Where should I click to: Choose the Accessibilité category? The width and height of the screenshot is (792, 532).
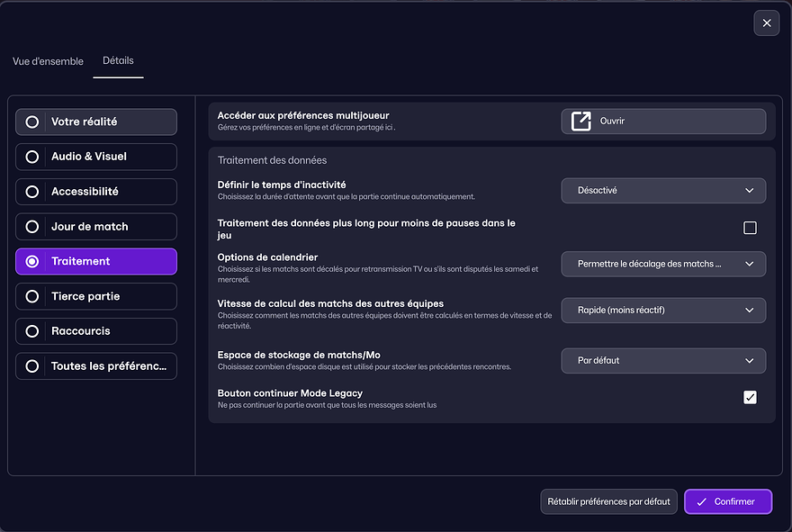[x=96, y=192]
